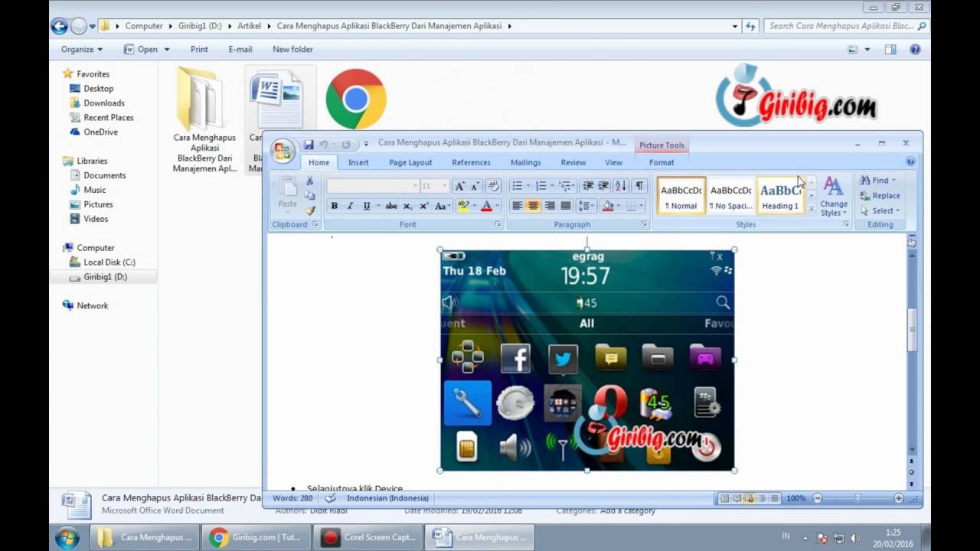Switch to the Page Layout tab
The width and height of the screenshot is (980, 551).
410,162
